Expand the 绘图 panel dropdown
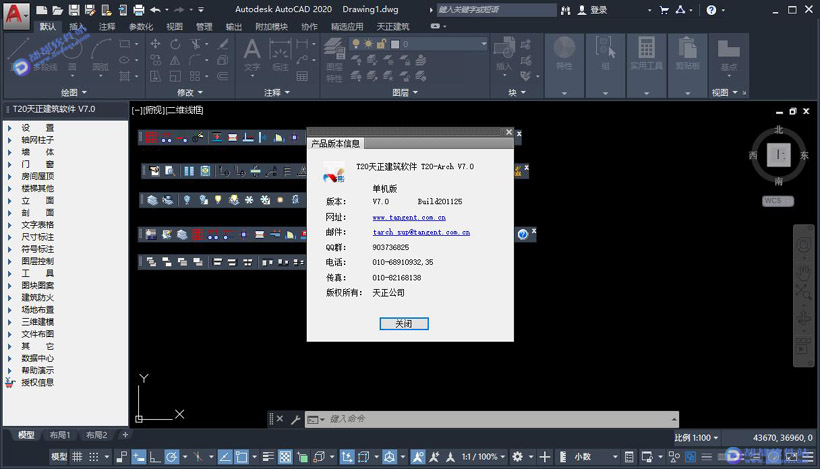Viewport: 820px width, 469px height. 74,93
